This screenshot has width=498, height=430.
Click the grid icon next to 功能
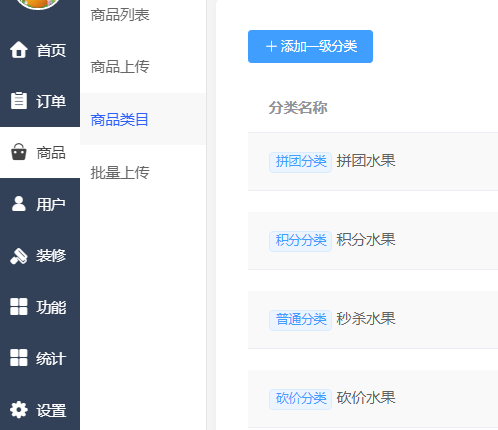coord(19,307)
